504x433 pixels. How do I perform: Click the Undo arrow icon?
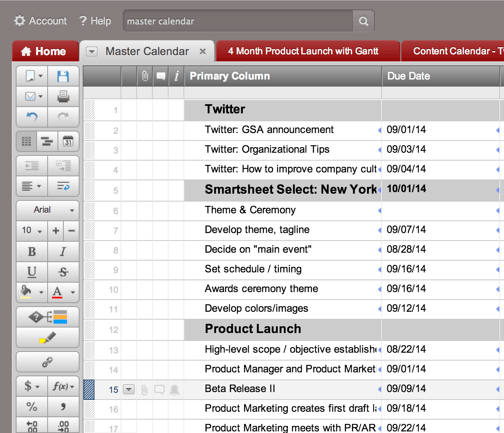pos(31,117)
